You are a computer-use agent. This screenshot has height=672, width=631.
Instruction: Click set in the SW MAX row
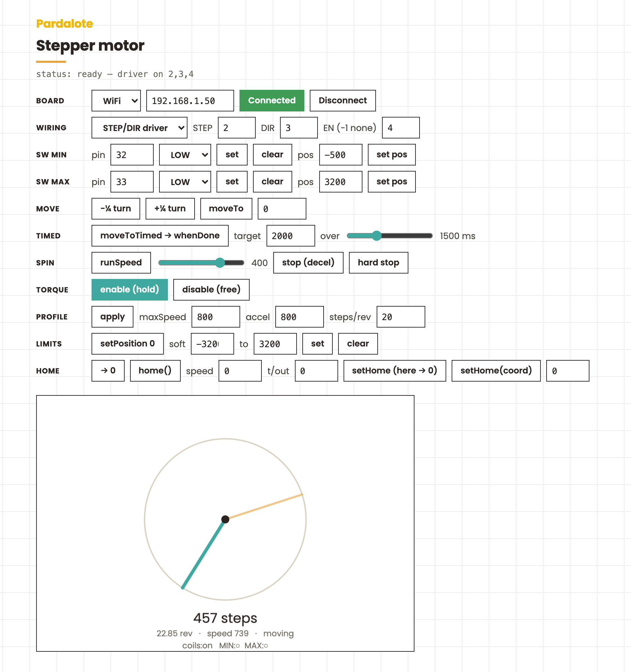tap(232, 182)
